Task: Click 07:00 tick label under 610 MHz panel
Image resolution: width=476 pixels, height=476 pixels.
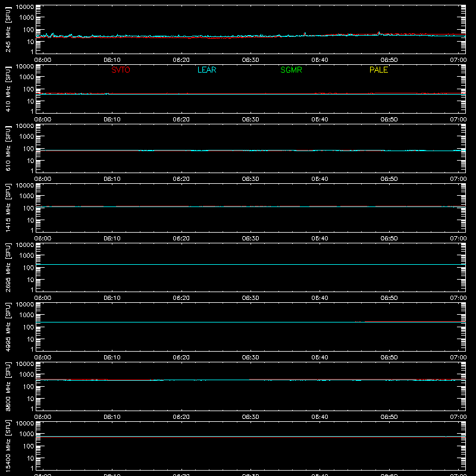Action: (x=458, y=179)
